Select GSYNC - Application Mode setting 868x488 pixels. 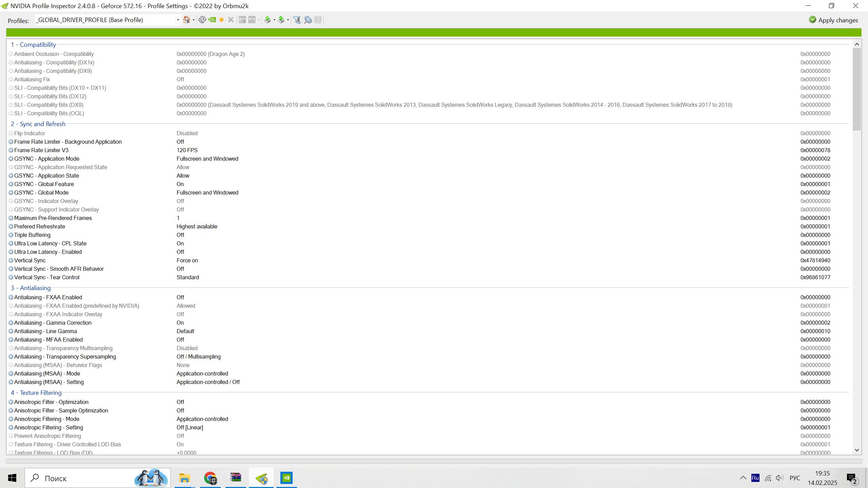pyautogui.click(x=429, y=159)
